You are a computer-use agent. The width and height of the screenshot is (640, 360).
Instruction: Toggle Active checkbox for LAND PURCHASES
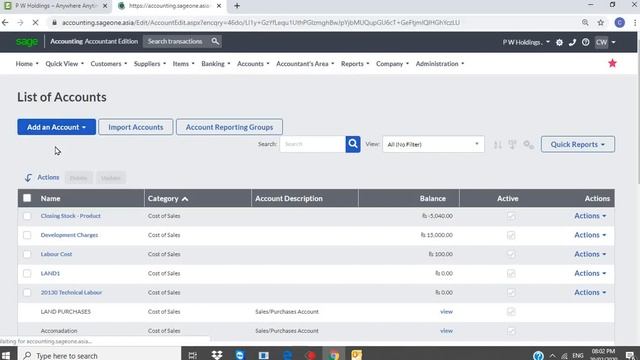(511, 312)
